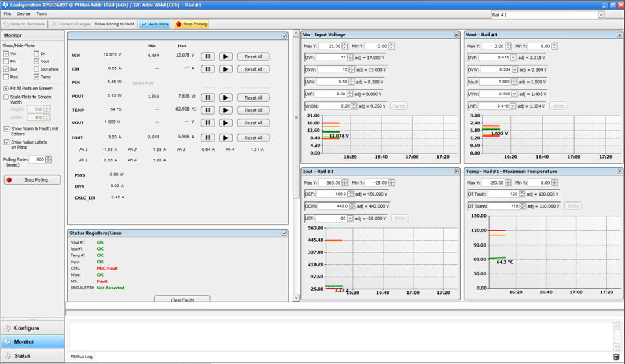Switch to the Status tab

[32, 356]
